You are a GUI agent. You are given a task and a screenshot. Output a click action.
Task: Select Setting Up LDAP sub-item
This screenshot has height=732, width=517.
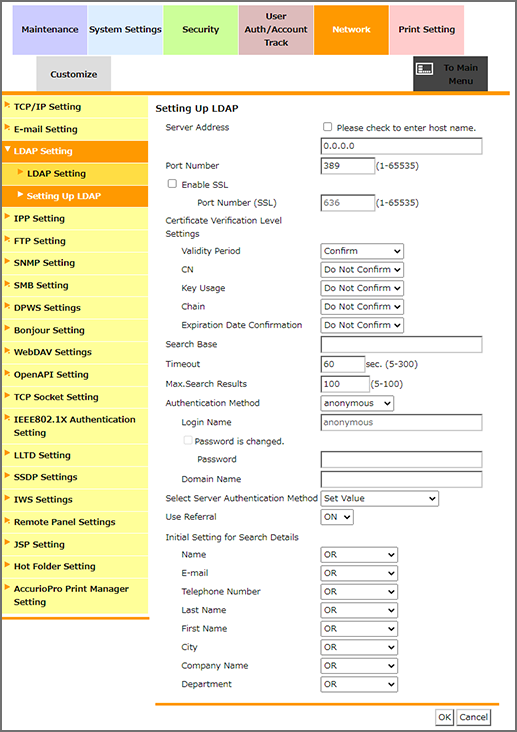pos(75,196)
